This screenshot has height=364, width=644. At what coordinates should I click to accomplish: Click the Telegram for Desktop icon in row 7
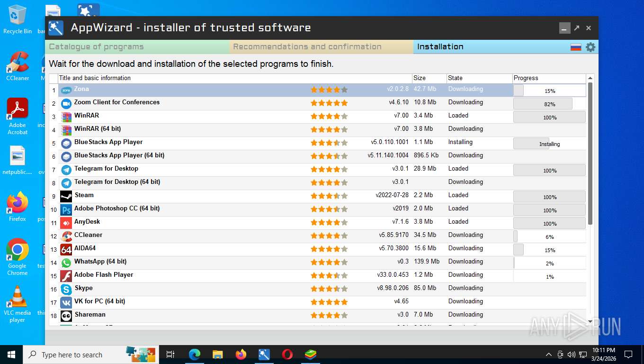66,170
